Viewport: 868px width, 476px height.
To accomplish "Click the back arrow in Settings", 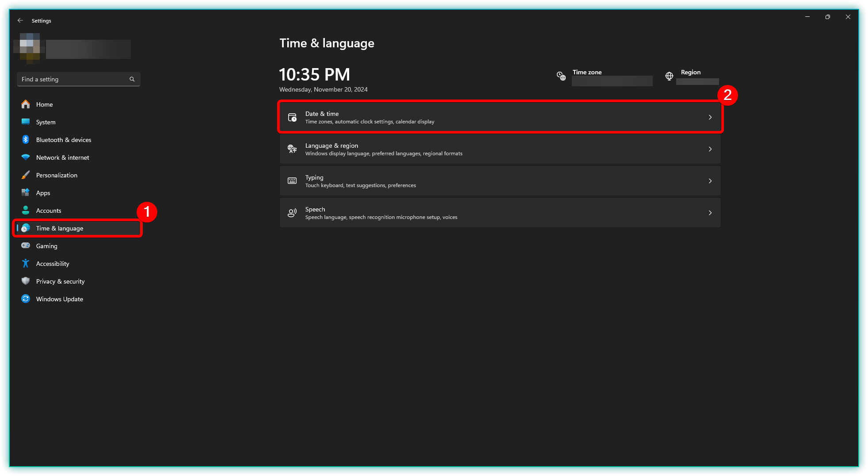I will [x=20, y=21].
